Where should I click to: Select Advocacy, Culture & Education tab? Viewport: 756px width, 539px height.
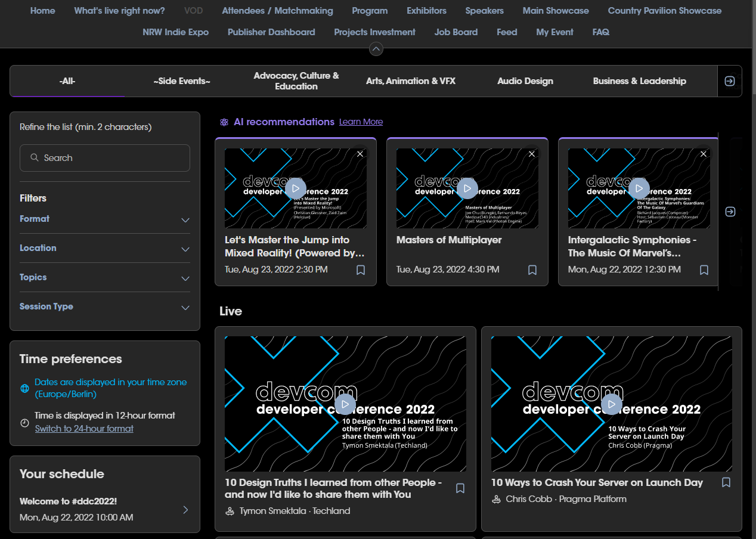coord(296,81)
